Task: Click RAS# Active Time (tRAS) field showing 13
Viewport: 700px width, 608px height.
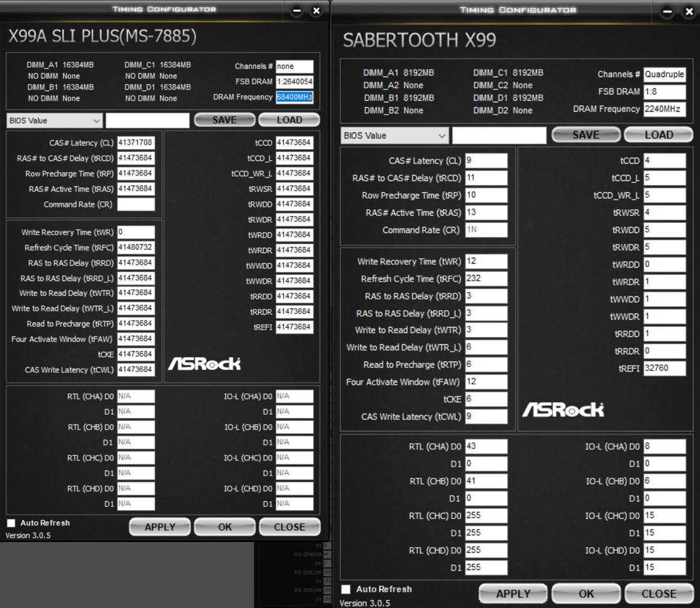Action: 486,212
